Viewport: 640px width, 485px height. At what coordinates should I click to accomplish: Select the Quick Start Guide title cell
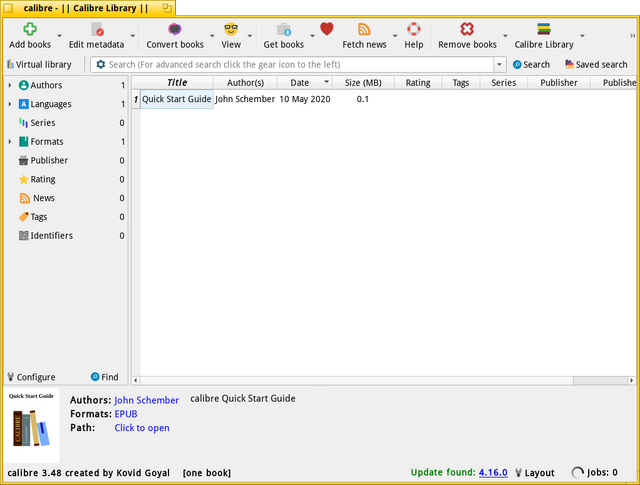pos(177,99)
